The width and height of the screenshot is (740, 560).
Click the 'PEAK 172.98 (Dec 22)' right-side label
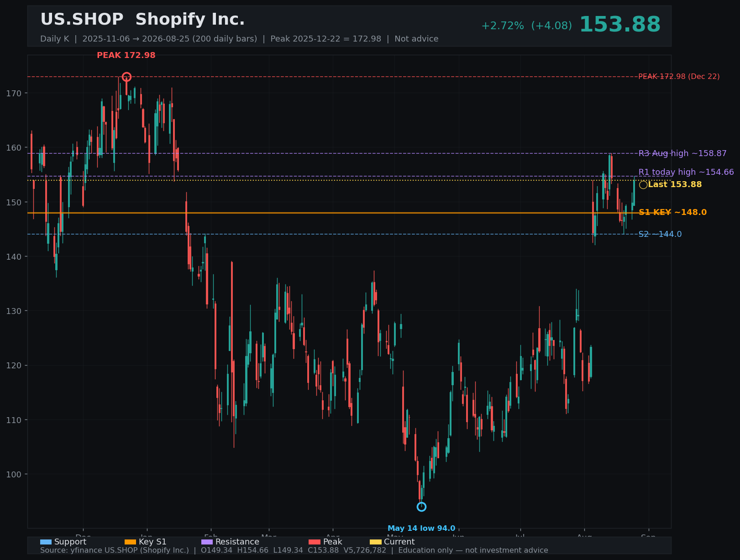679,77
